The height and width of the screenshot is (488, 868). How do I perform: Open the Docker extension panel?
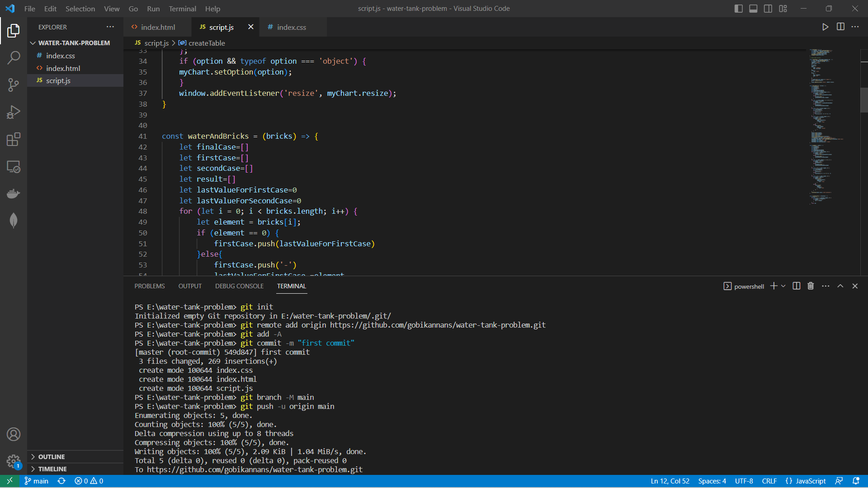(14, 193)
